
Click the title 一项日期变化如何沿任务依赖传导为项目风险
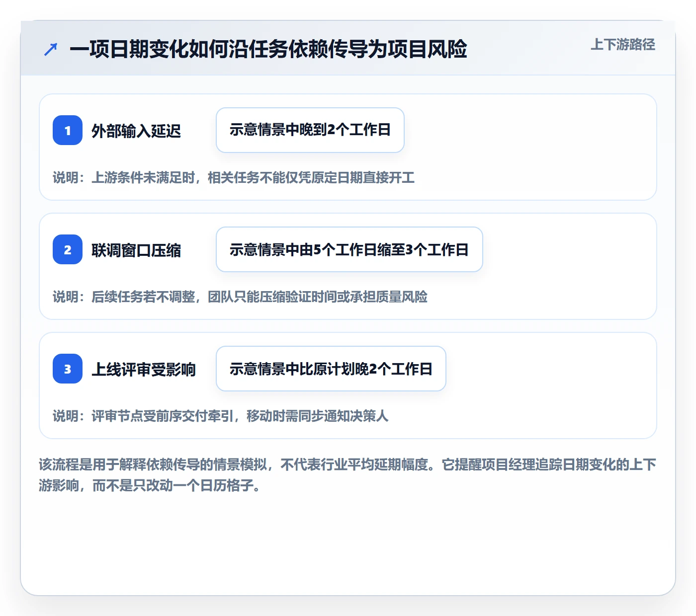tap(268, 49)
